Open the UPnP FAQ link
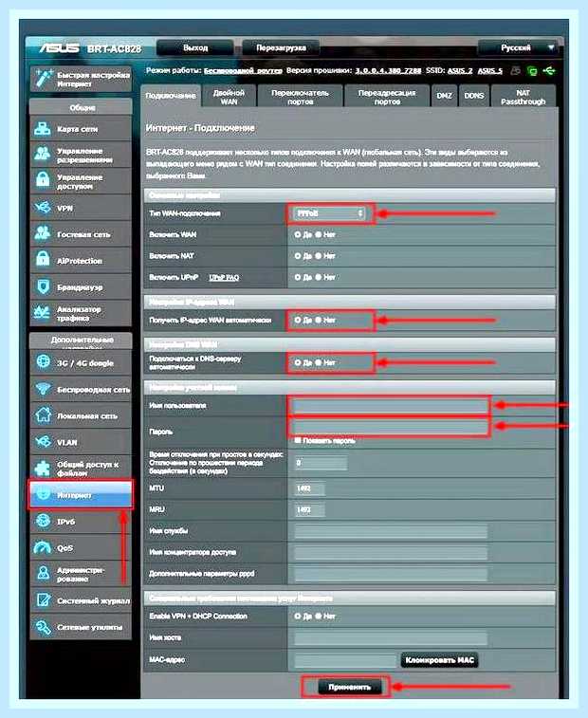The image size is (588, 718). 224,278
